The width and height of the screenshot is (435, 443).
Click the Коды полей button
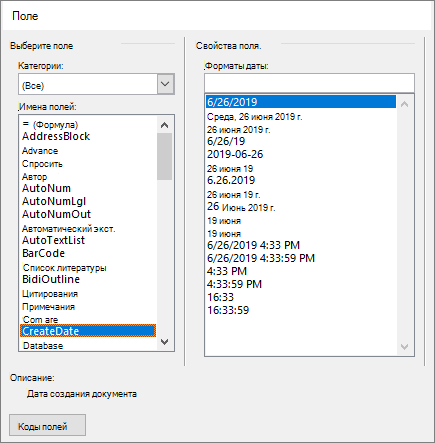[47, 425]
